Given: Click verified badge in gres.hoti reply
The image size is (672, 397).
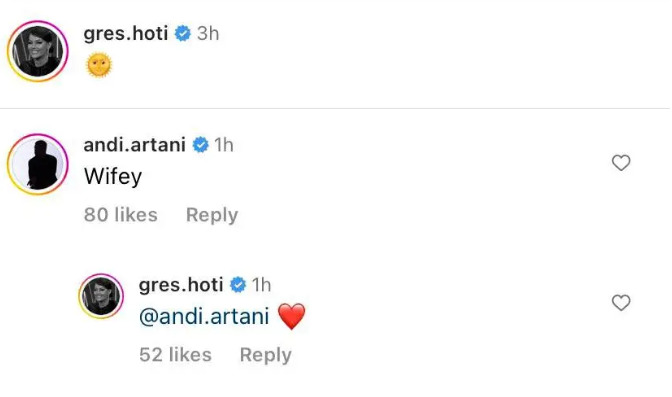Looking at the screenshot, I should [238, 285].
